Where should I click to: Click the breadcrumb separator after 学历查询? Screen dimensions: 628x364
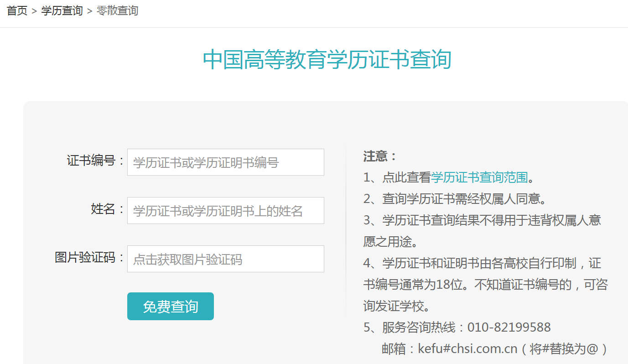[89, 11]
